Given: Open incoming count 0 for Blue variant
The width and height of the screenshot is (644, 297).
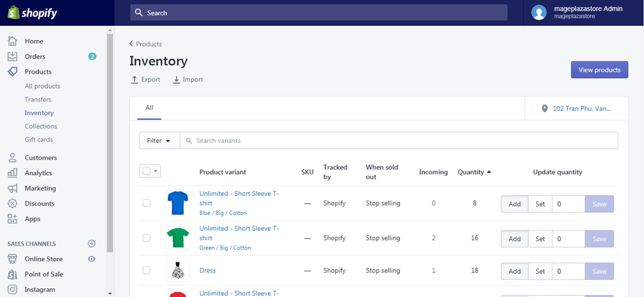Looking at the screenshot, I should [x=434, y=203].
